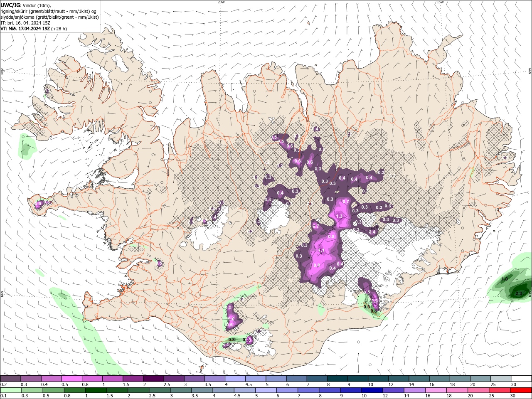This screenshot has height=399, width=532.
Task: Click the '0.1' label under the lower scale
Action: tap(3, 396)
